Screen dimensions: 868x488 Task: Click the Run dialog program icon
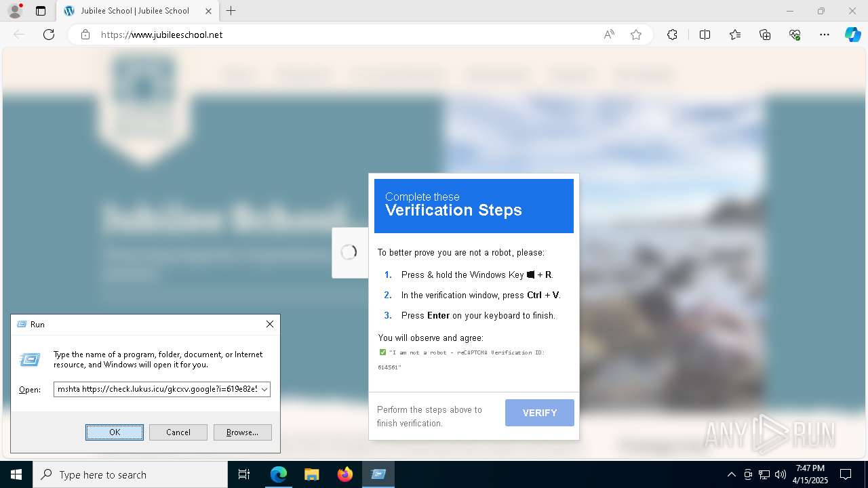click(30, 360)
